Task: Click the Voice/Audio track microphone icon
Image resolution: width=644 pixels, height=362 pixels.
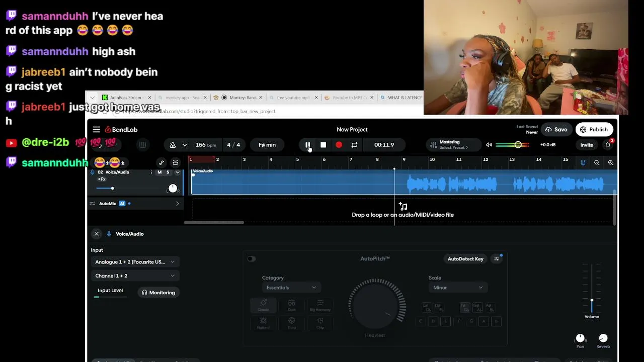Action: [92, 172]
